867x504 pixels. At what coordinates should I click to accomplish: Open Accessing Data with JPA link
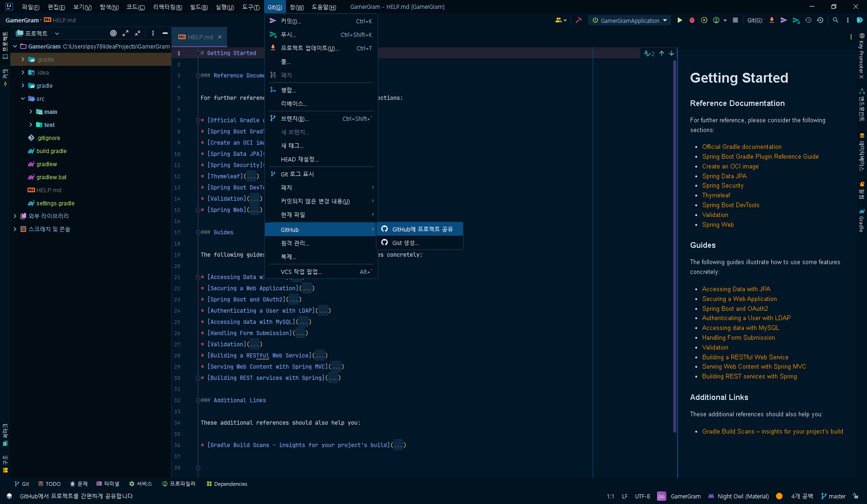(736, 289)
